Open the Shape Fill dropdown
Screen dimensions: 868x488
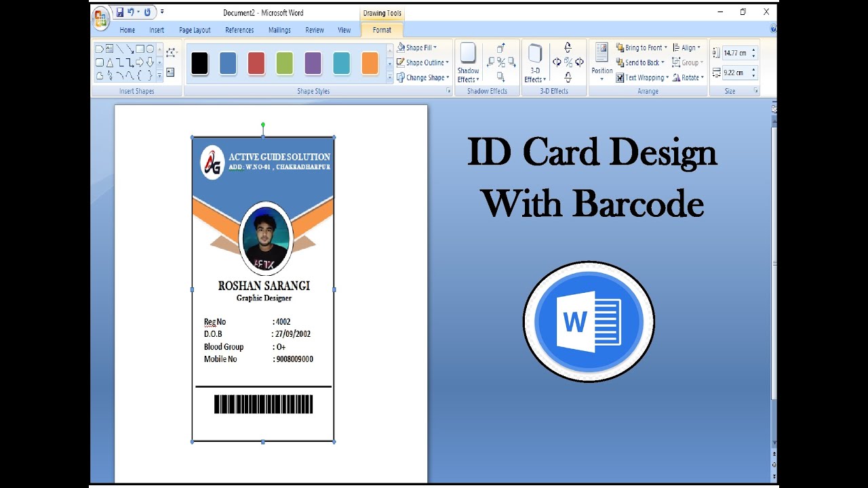pos(417,47)
